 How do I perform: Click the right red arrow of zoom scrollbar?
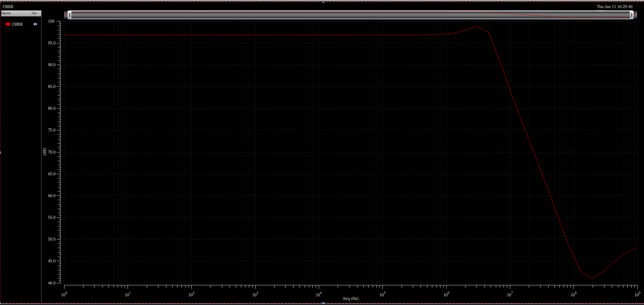coord(635,15)
